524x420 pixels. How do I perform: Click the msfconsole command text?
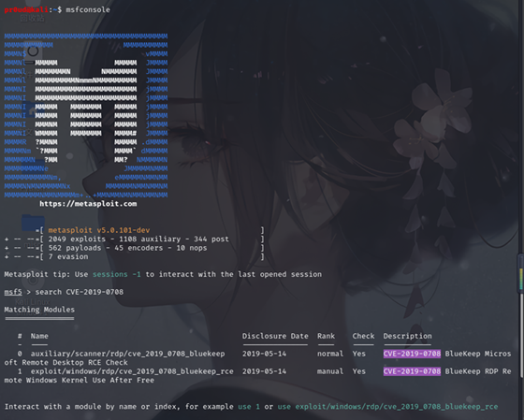tap(88, 9)
